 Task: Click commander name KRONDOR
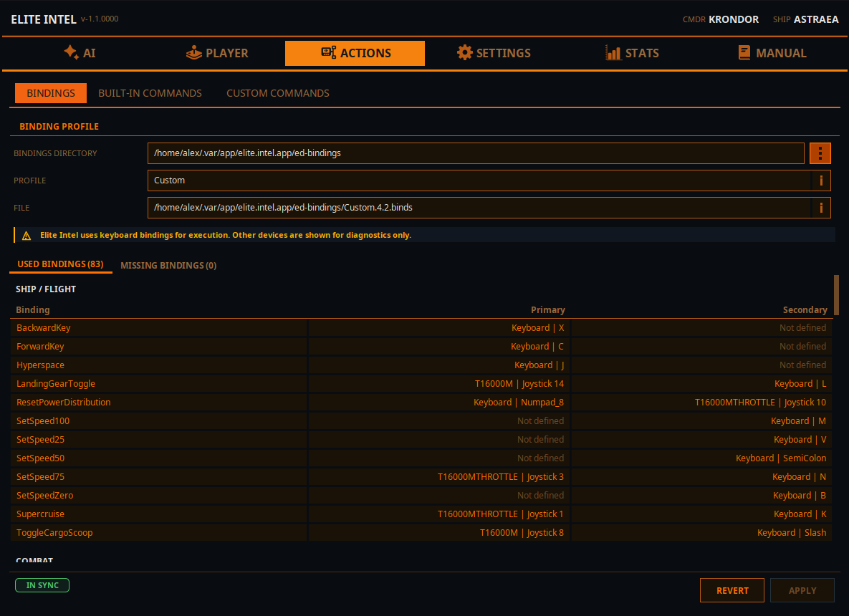click(x=734, y=19)
